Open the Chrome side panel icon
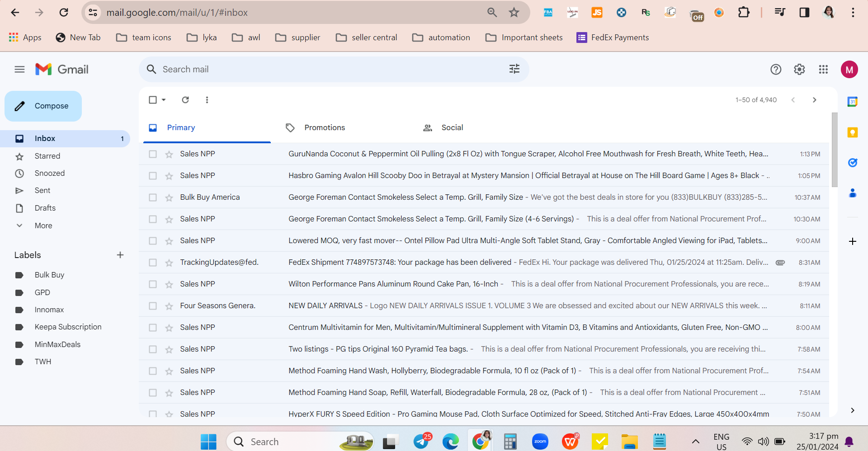 804,13
